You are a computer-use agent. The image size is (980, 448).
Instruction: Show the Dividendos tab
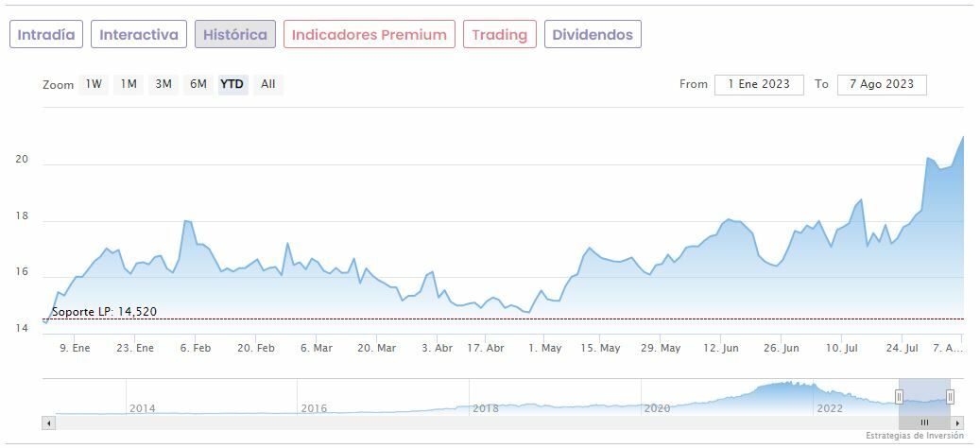(593, 35)
